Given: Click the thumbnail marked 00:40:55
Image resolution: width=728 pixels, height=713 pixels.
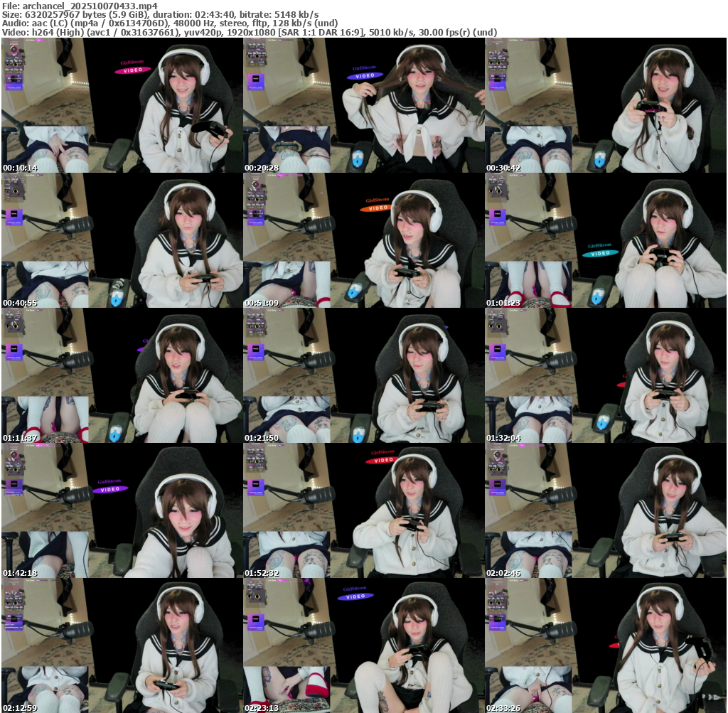Looking at the screenshot, I should [x=122, y=240].
